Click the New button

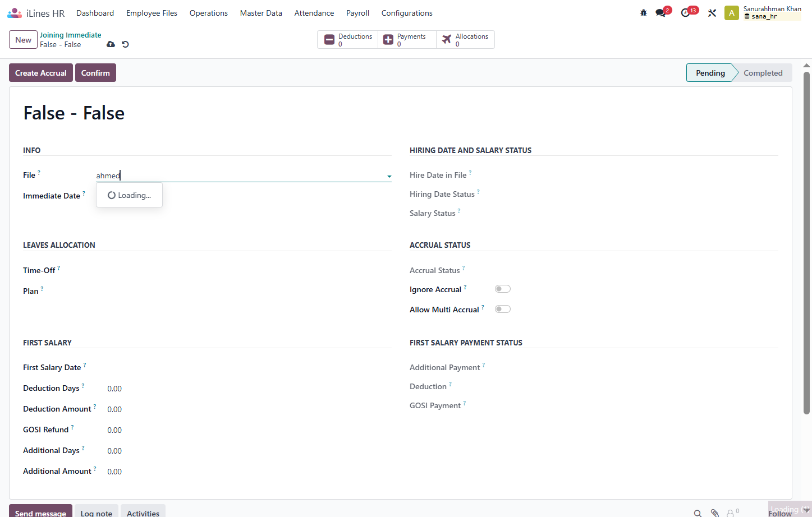coord(24,40)
